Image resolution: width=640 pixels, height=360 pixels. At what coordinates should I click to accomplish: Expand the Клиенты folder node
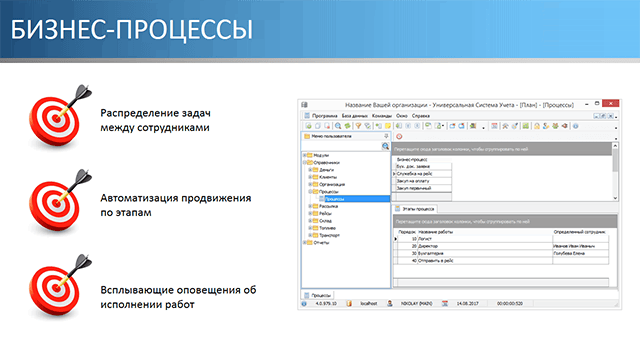point(310,177)
